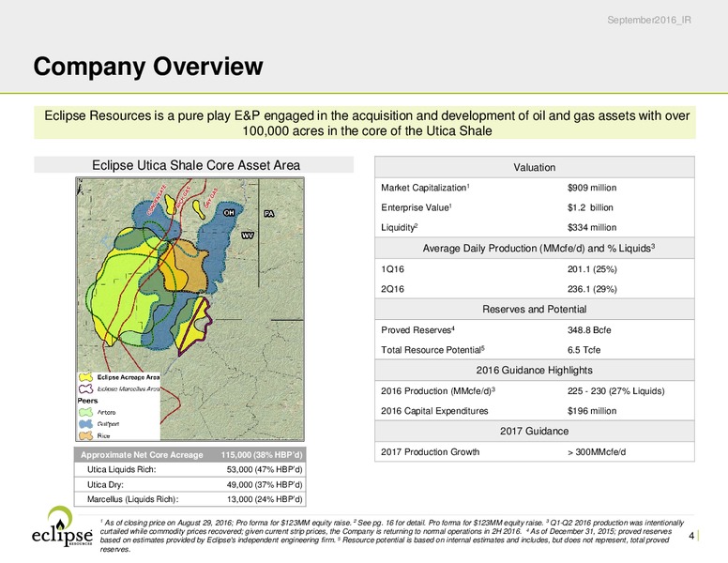Select the $334 million value

(592, 228)
